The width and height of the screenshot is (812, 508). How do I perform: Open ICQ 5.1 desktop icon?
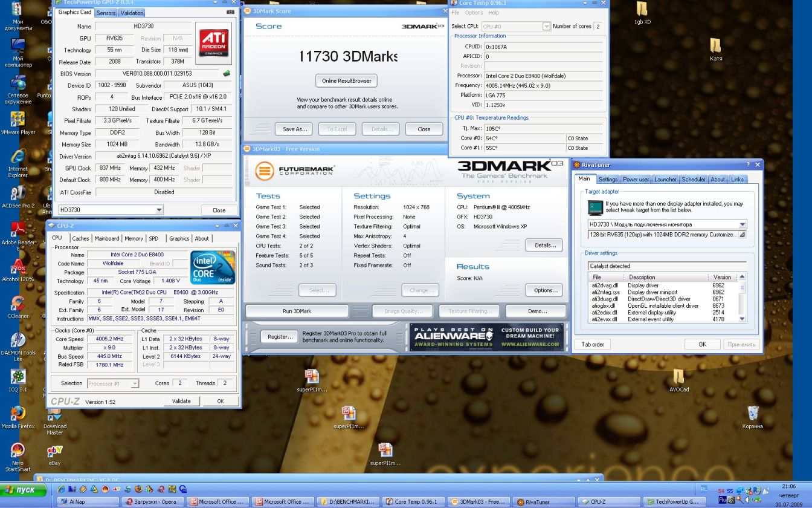pyautogui.click(x=18, y=381)
